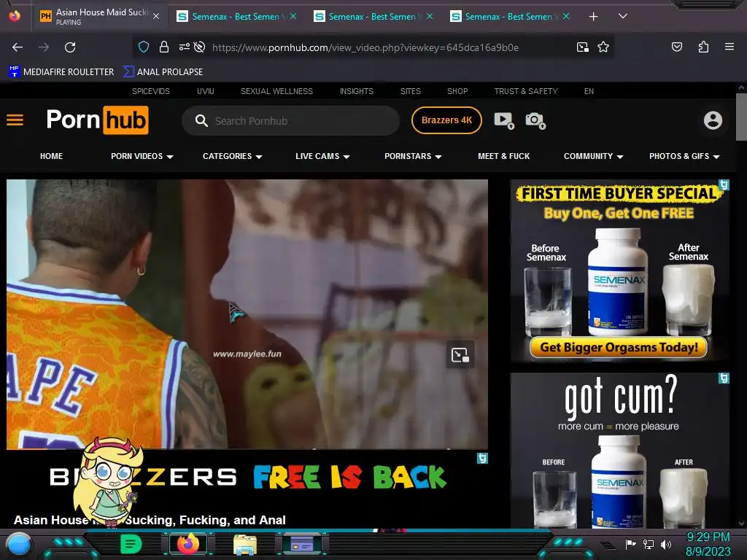Screen dimensions: 747x560
Task: Go back to the previous page
Action: point(18,47)
